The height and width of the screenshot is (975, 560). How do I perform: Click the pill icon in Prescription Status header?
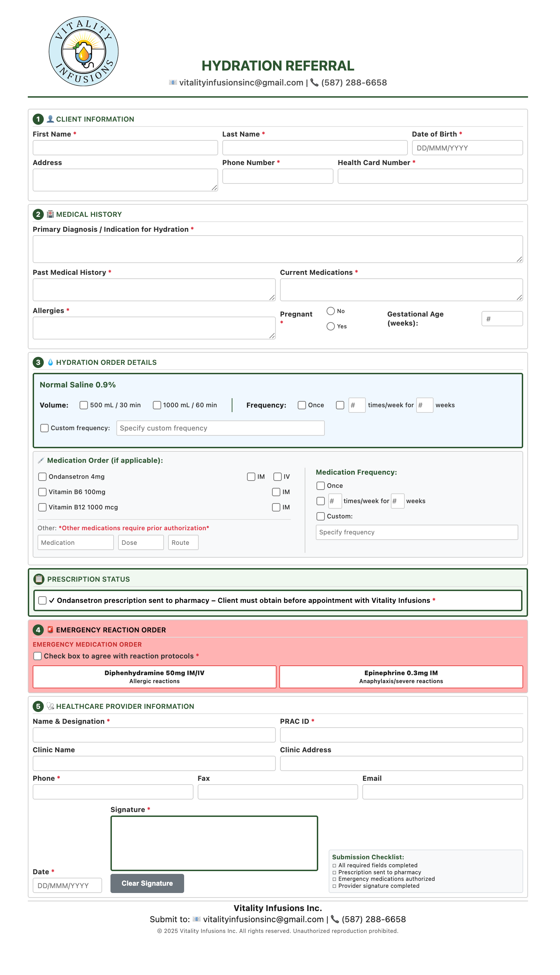point(39,579)
